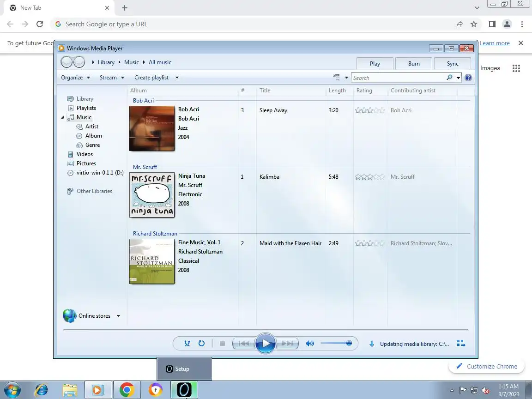Switch to the Play tab
This screenshot has height=399, width=532.
(x=375, y=63)
